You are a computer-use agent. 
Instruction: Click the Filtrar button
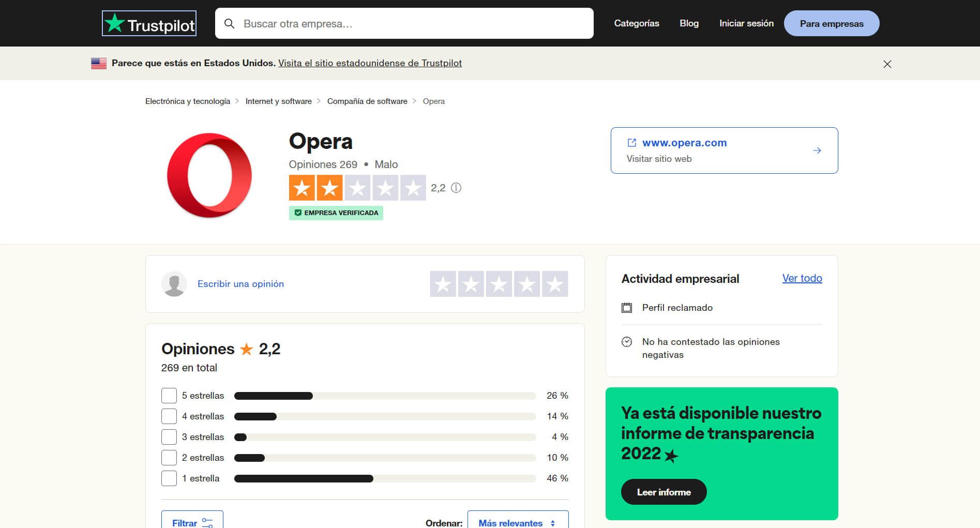pos(192,520)
